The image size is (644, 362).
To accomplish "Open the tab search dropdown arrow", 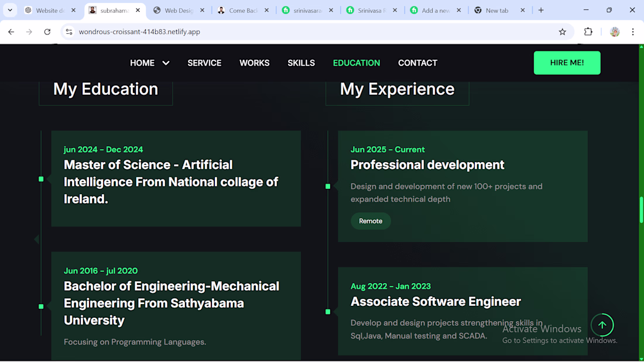I will click(10, 10).
